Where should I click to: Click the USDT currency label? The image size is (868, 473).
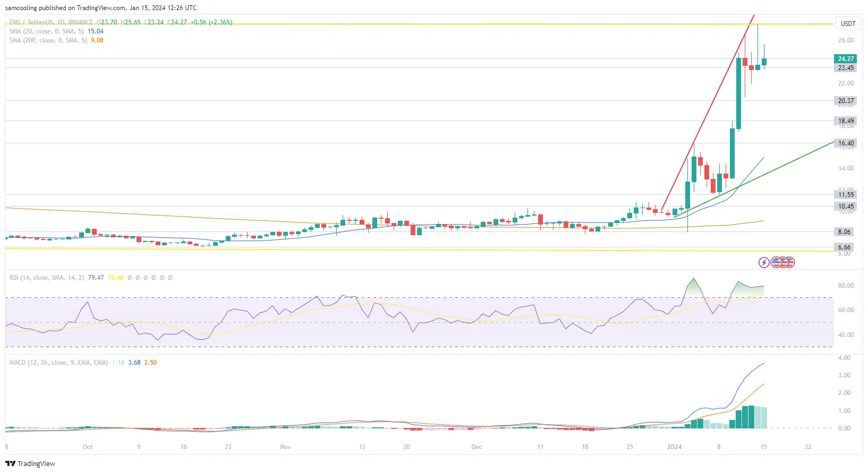pyautogui.click(x=848, y=23)
